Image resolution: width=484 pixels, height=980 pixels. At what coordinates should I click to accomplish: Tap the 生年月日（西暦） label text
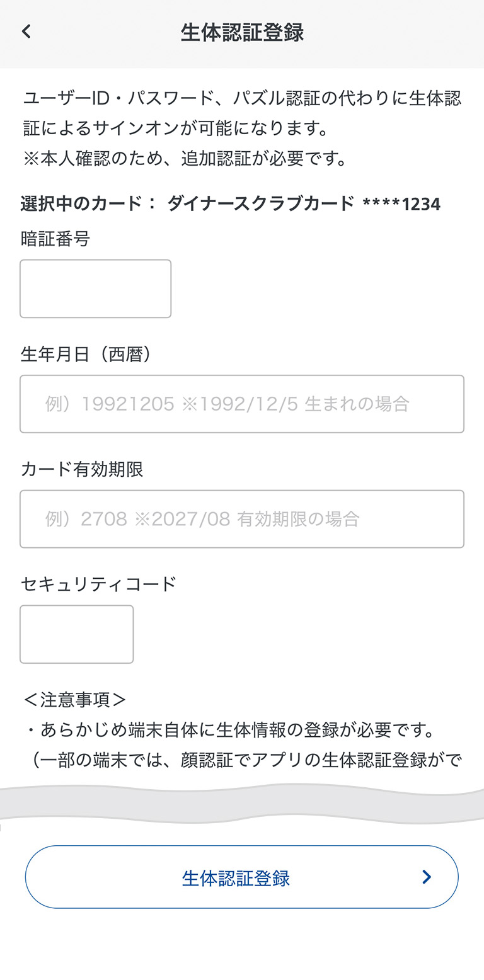(x=86, y=355)
